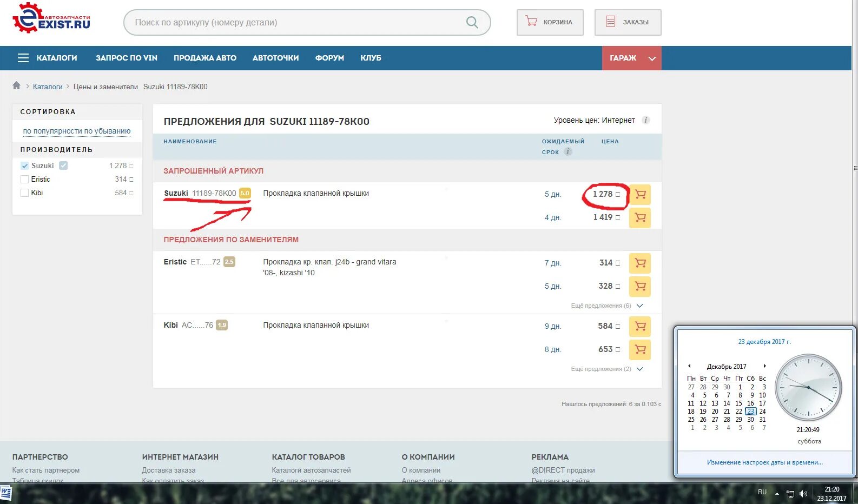Click the article number search field
The image size is (858, 504).
pyautogui.click(x=307, y=22)
